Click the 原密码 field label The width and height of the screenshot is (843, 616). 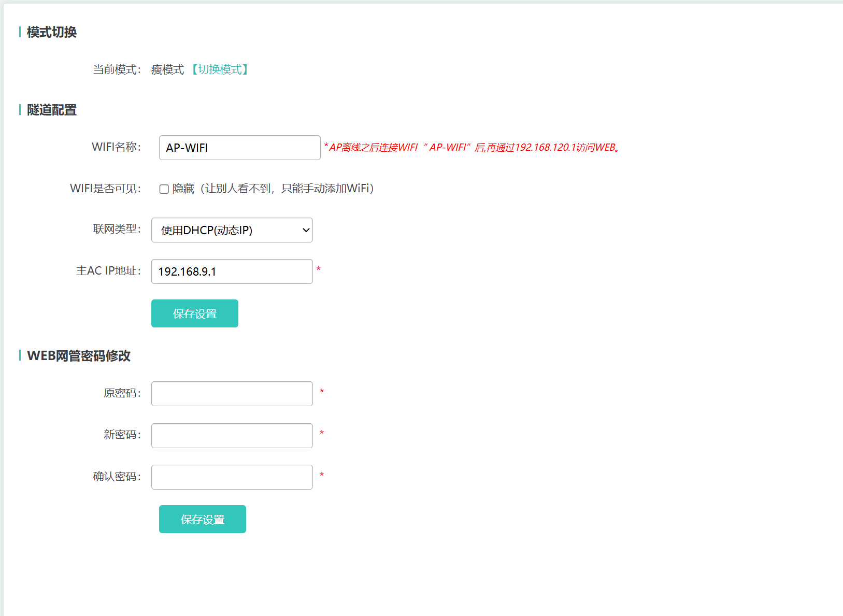122,393
